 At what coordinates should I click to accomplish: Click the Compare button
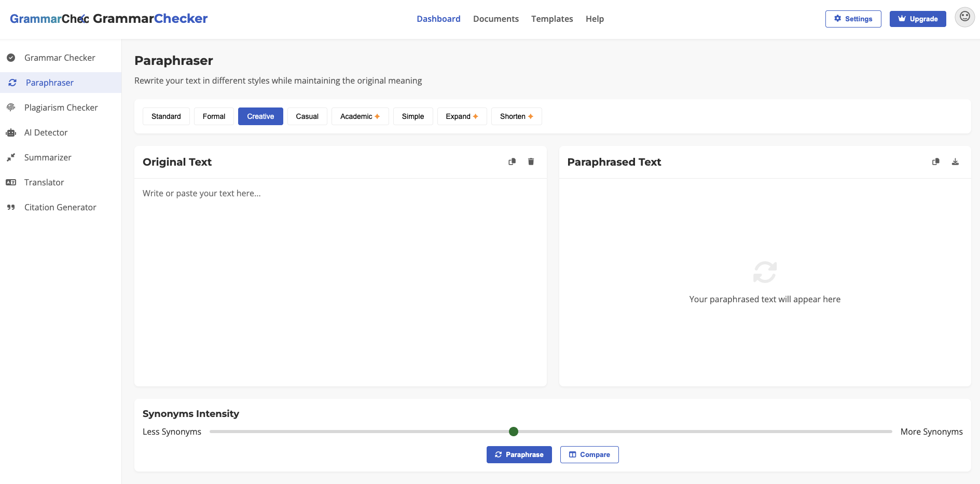click(x=589, y=454)
